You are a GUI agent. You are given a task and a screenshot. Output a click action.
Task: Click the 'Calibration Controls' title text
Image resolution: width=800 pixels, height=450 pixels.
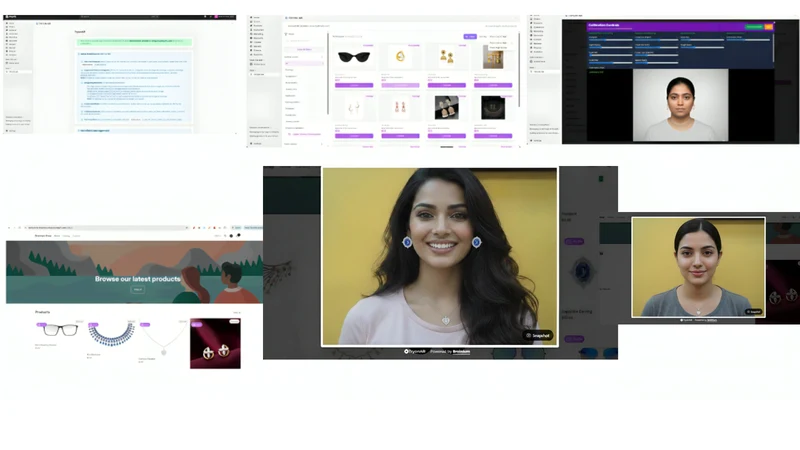[x=604, y=25]
